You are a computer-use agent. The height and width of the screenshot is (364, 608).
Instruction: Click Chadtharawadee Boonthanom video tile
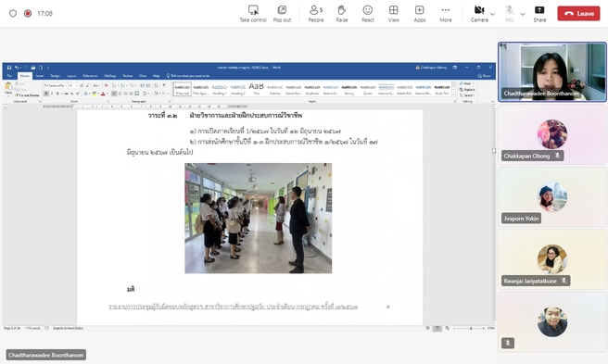tap(552, 72)
